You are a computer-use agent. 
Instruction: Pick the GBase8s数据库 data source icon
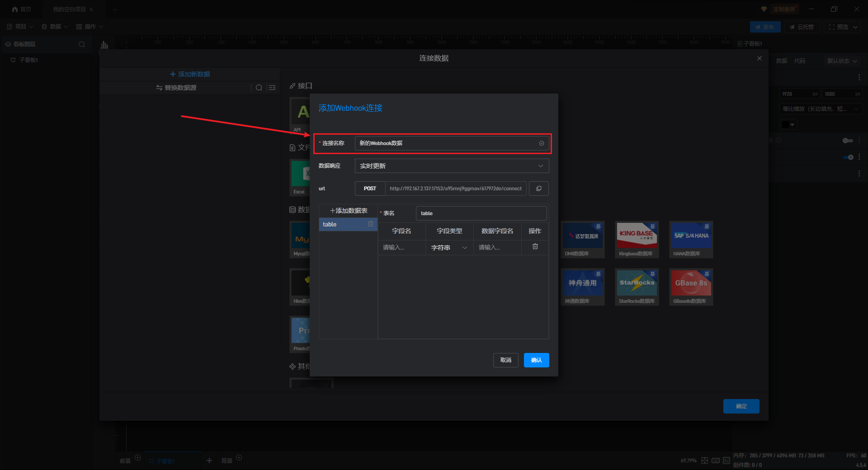coord(691,287)
